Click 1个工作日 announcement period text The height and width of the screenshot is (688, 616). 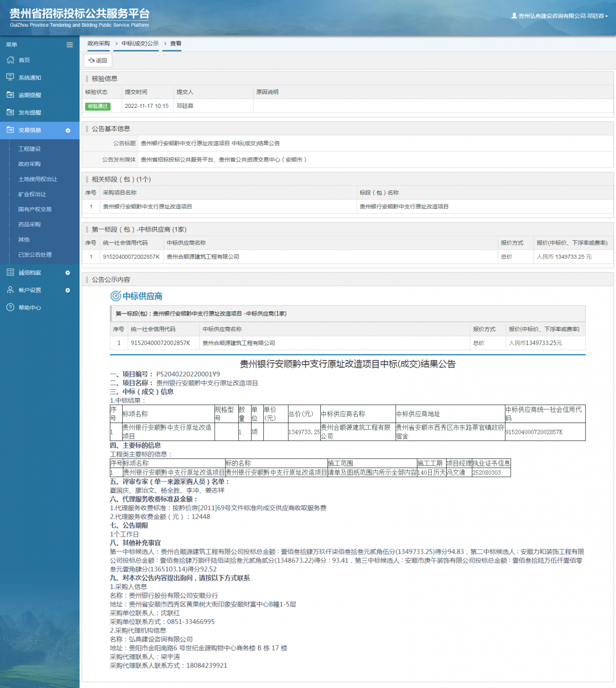pos(124,534)
